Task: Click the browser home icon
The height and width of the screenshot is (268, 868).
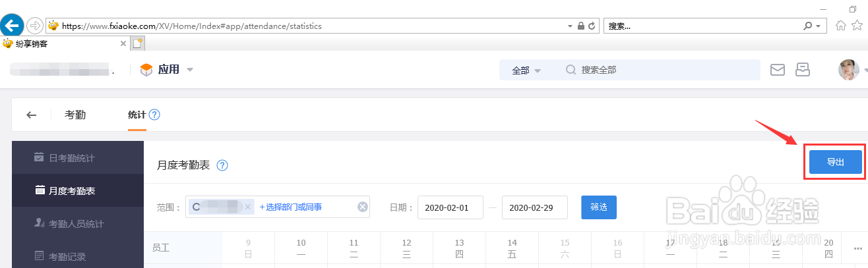Action: click(x=841, y=26)
